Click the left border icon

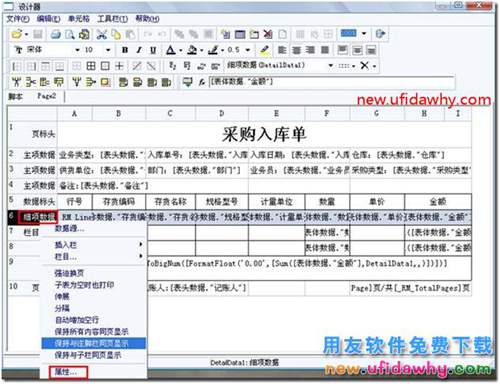16,66
